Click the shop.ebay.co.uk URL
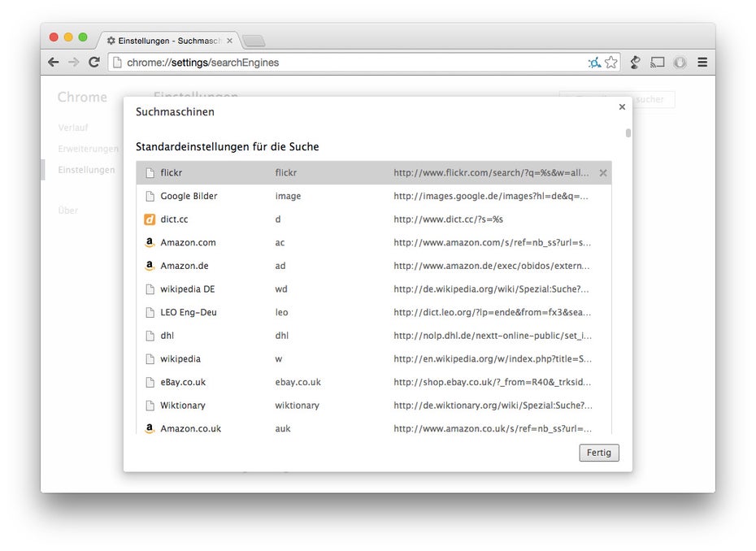756x551 pixels. (492, 382)
